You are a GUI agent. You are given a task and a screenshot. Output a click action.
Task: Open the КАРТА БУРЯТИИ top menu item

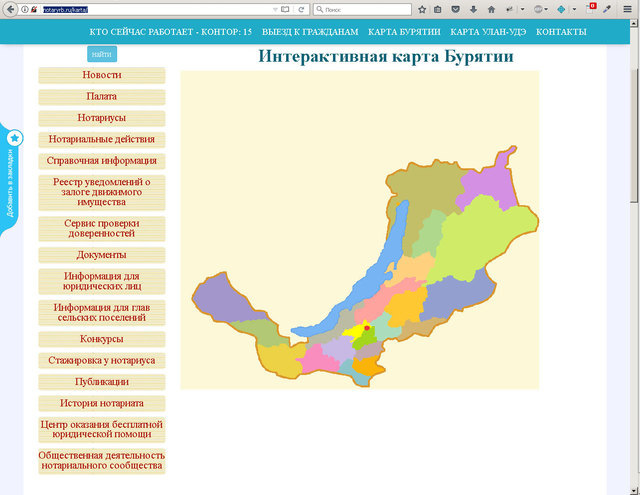click(x=404, y=32)
